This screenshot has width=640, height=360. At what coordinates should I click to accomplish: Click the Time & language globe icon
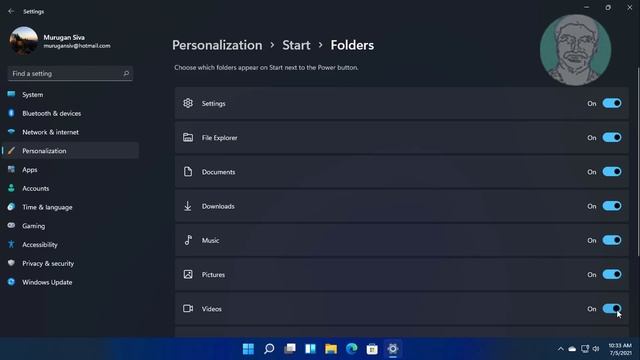11,207
